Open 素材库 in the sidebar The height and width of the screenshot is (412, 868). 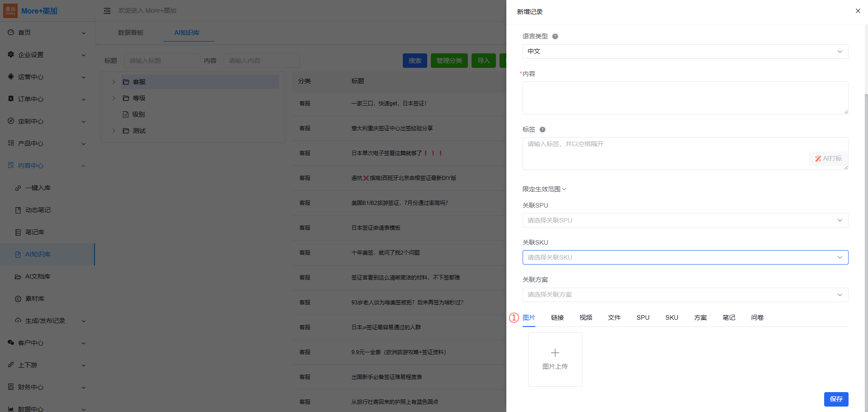pyautogui.click(x=34, y=298)
